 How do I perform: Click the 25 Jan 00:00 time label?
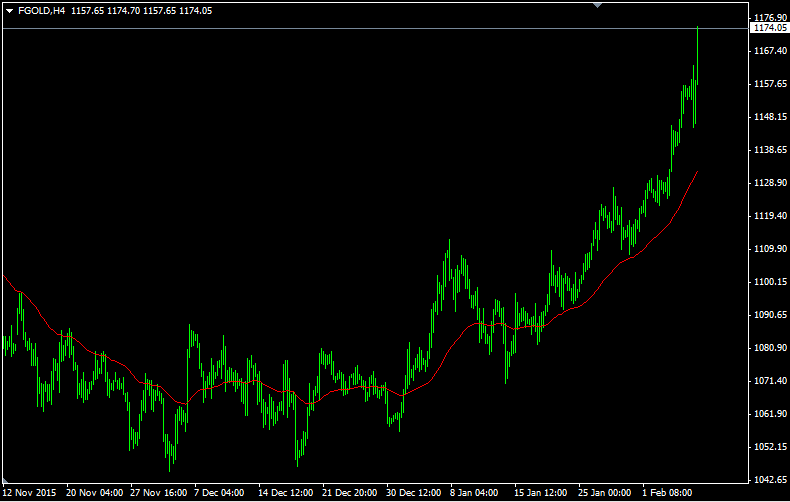[x=604, y=492]
